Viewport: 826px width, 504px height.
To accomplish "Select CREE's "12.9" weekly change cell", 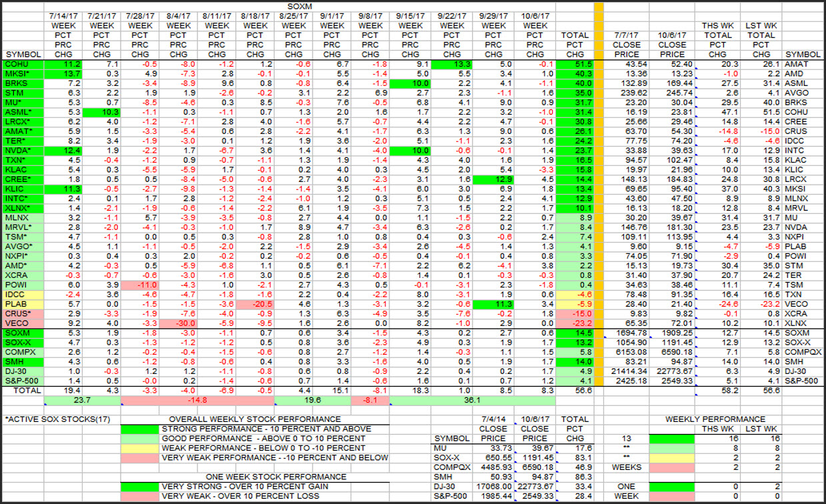I will coord(493,179).
